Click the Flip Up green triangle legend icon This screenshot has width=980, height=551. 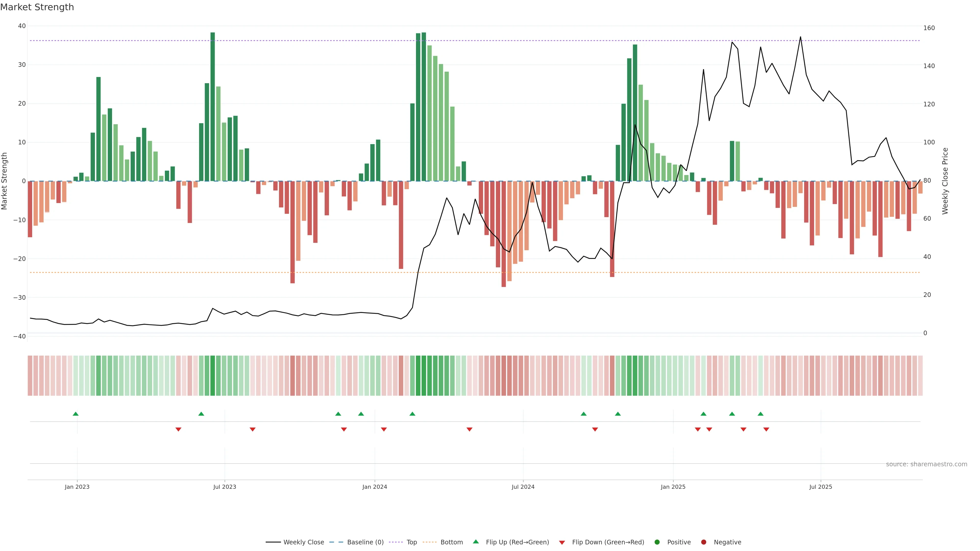click(475, 542)
